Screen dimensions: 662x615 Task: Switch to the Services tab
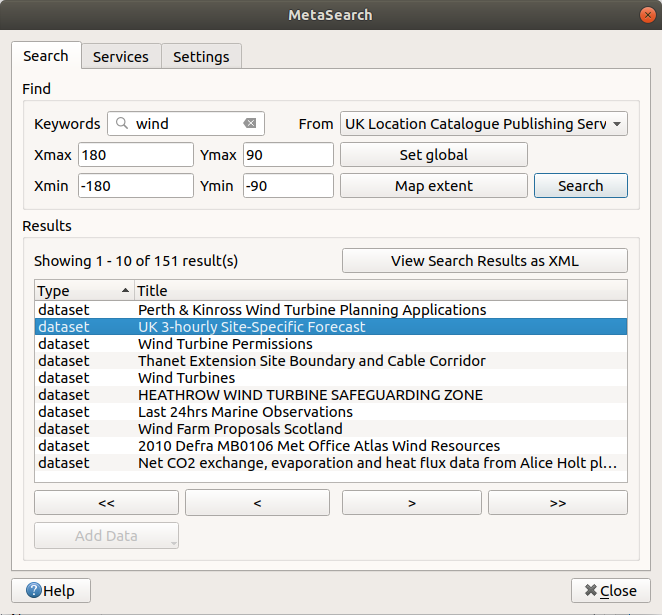(121, 57)
